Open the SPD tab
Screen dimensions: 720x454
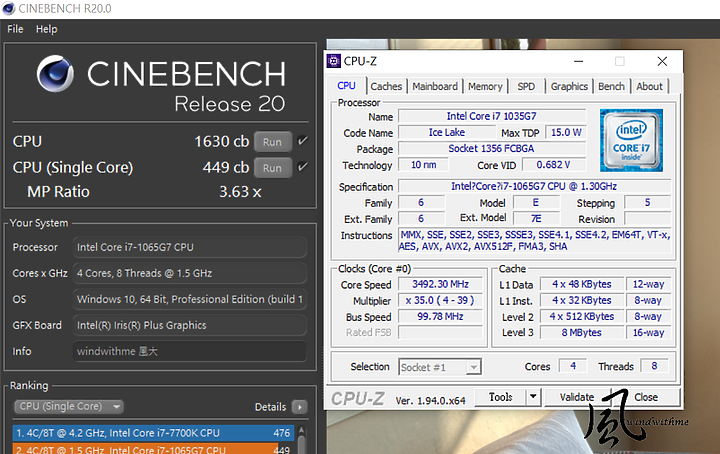click(526, 86)
